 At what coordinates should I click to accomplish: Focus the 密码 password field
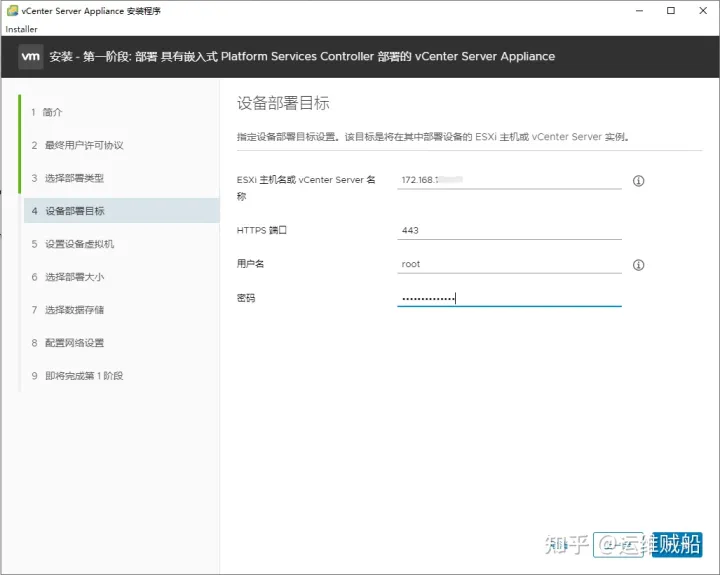(508, 298)
